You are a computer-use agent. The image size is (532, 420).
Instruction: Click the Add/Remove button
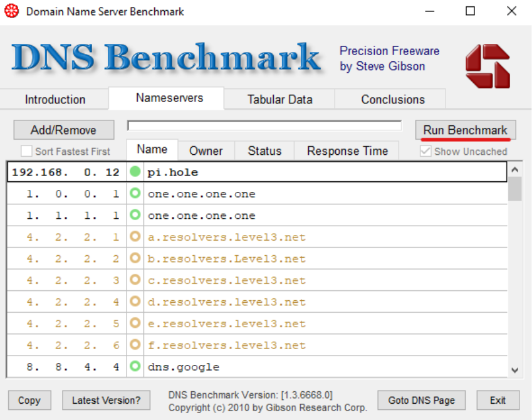click(x=64, y=130)
